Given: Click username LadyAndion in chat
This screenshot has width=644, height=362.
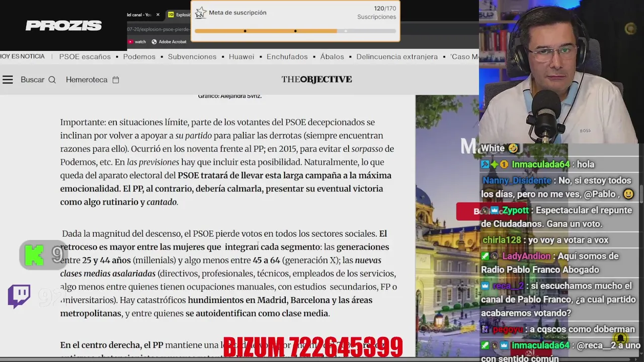Looking at the screenshot, I should (x=527, y=256).
